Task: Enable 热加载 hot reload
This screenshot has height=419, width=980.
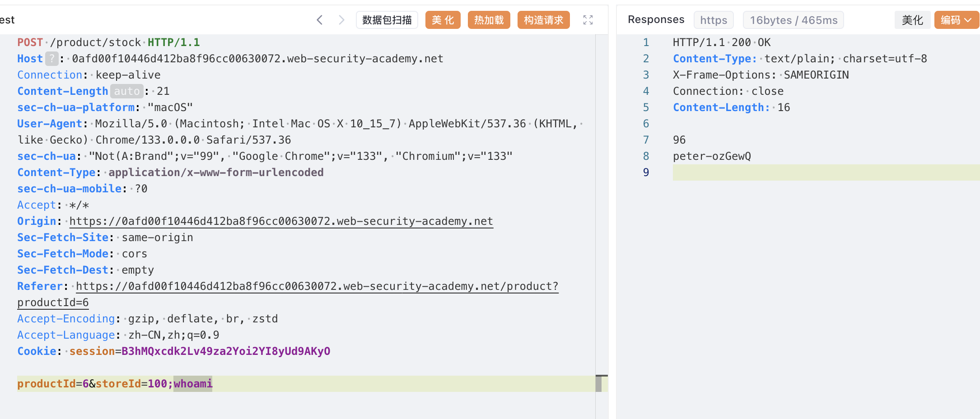Action: click(489, 20)
